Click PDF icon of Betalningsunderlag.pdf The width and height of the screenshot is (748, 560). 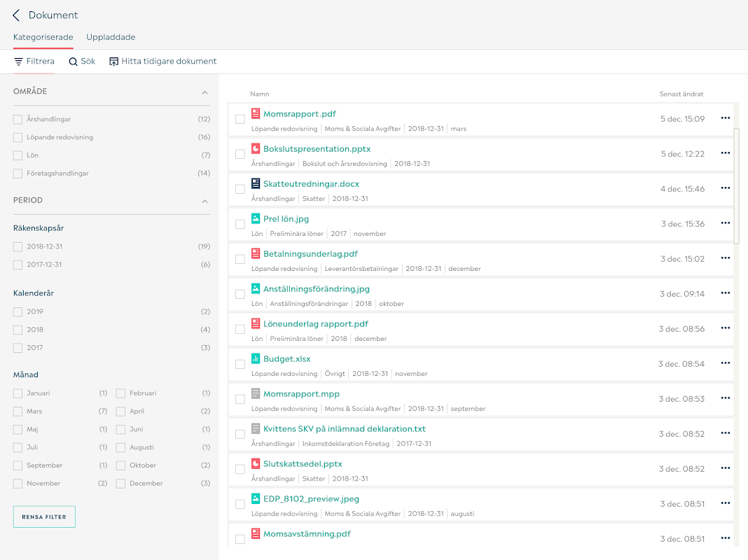coord(256,253)
